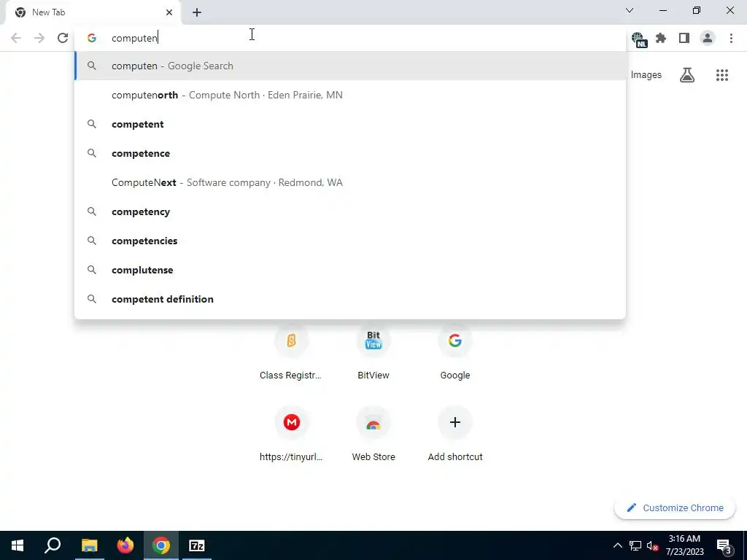Select 'computen - Google Search' suggestion
The image size is (747, 560).
(x=350, y=66)
